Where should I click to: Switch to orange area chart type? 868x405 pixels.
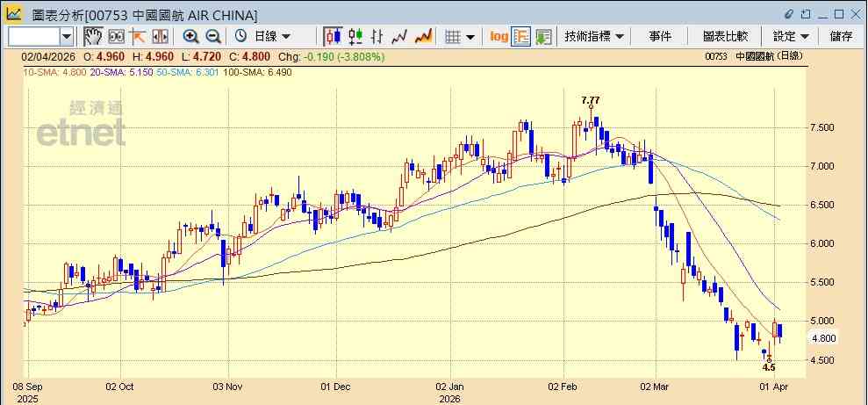pyautogui.click(x=424, y=37)
